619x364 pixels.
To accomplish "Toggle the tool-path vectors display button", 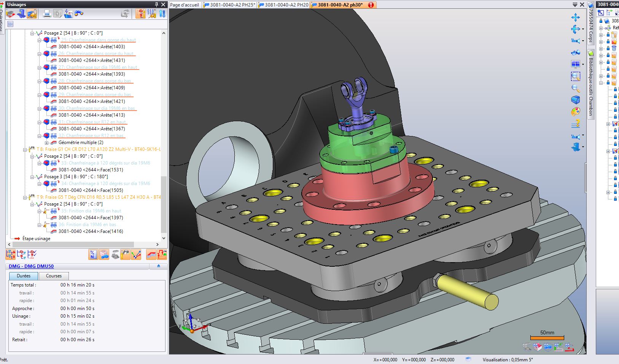I will (136, 255).
